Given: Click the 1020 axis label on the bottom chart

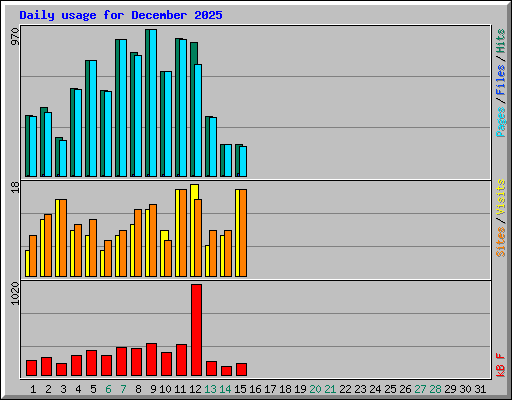Looking at the screenshot, I should 15,293.
